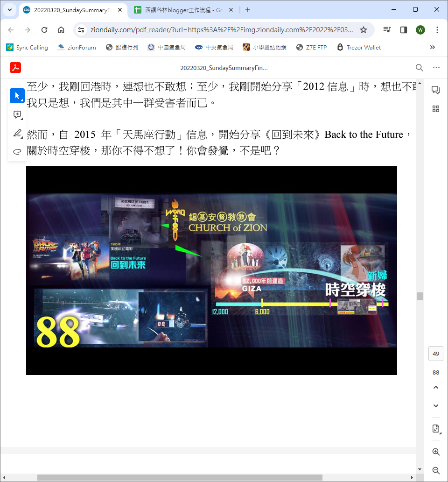Expand the tab search dropdown
The image size is (448, 482).
point(10,10)
